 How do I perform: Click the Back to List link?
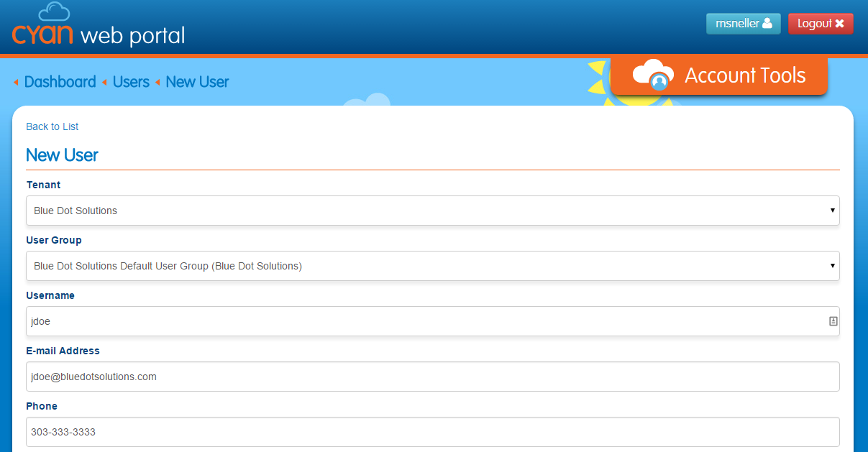click(x=52, y=126)
